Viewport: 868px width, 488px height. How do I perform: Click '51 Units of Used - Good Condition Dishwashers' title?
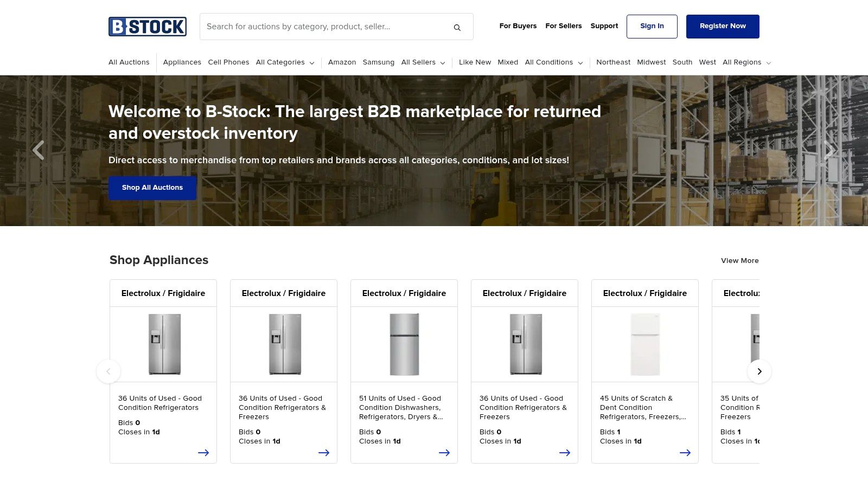click(x=401, y=408)
